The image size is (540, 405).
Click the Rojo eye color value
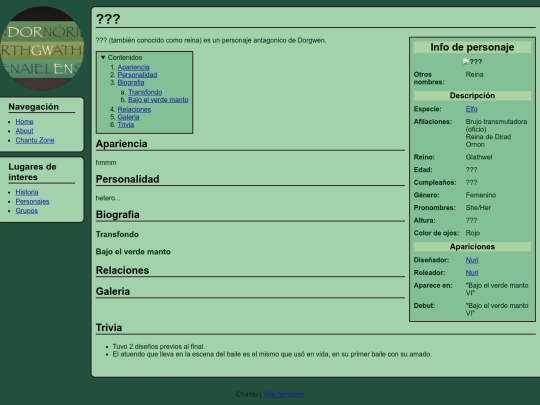click(x=472, y=233)
